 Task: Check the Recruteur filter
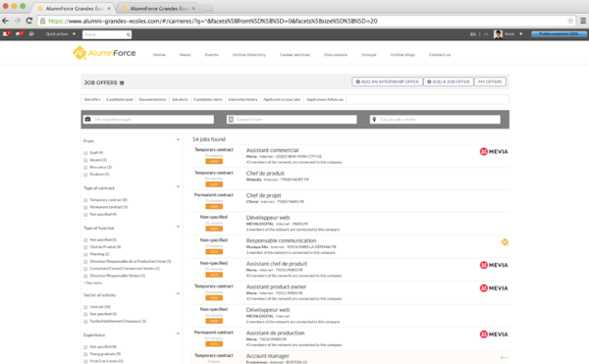tap(85, 168)
